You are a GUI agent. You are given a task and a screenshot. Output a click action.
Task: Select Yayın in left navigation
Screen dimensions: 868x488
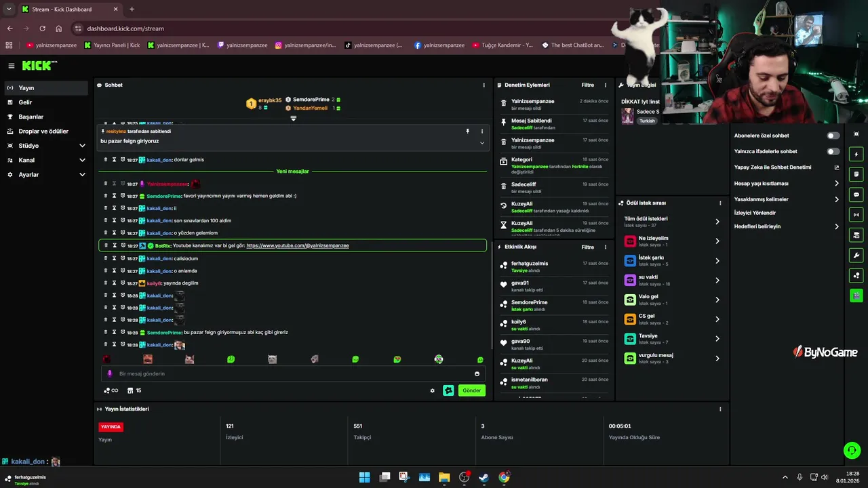[45, 88]
